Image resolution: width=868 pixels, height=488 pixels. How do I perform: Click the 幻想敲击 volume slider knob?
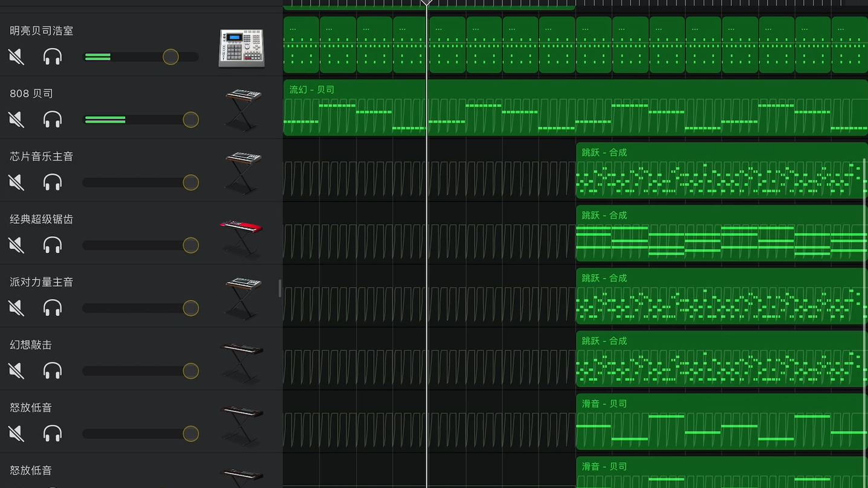[x=191, y=371]
